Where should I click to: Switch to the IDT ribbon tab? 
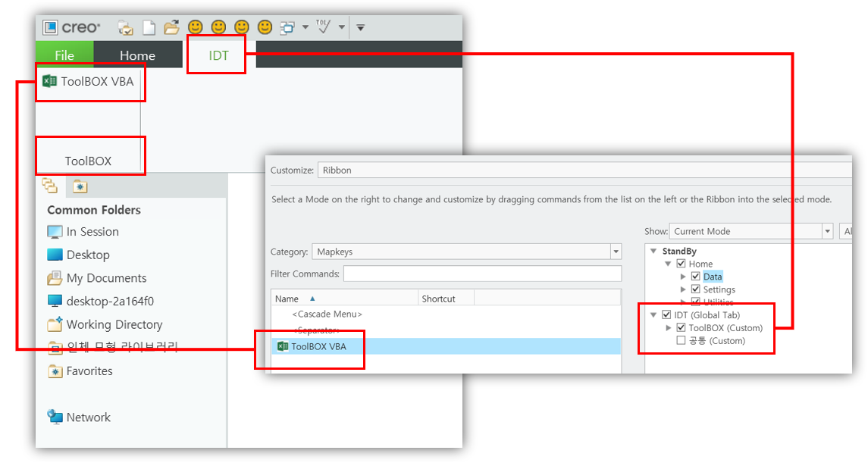[x=218, y=55]
